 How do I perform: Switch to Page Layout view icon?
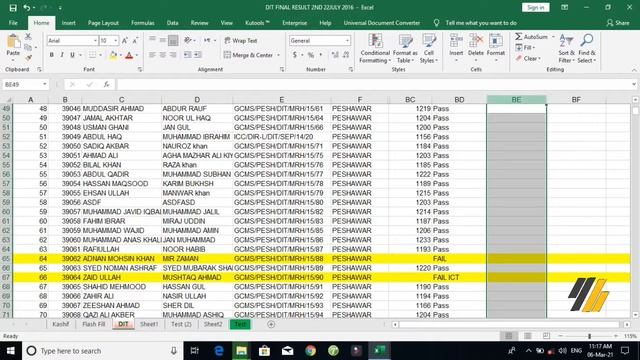(x=527, y=336)
